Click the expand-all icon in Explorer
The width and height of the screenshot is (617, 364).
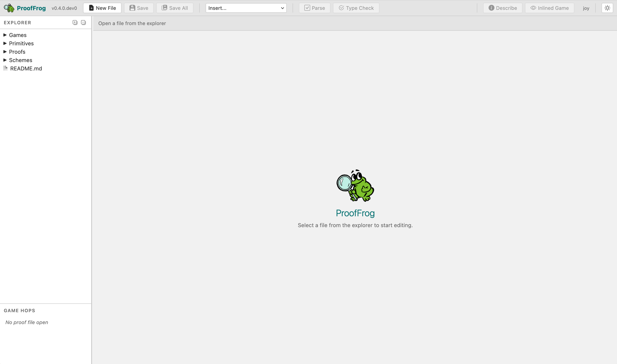[75, 22]
